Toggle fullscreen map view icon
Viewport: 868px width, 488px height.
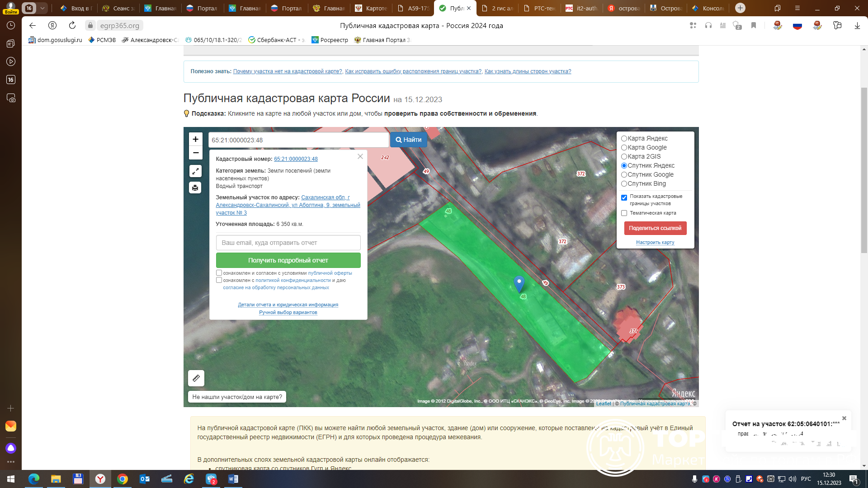[x=195, y=171]
